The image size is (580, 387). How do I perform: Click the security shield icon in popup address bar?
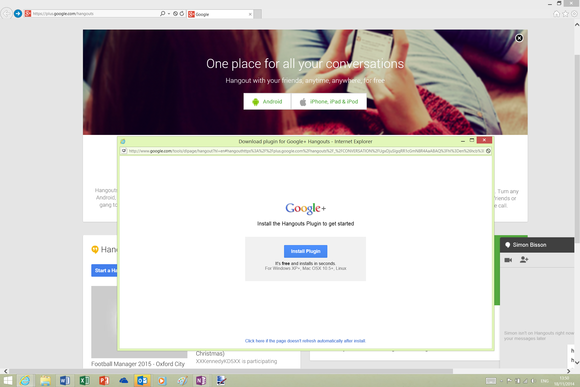click(x=124, y=151)
